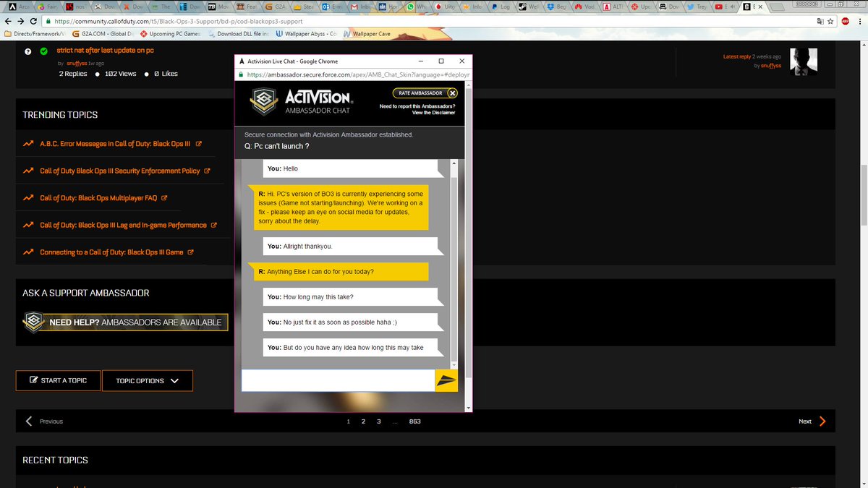Click external link icon after Security Enforcement Policy
Viewport: 868px width, 488px height.
207,171
